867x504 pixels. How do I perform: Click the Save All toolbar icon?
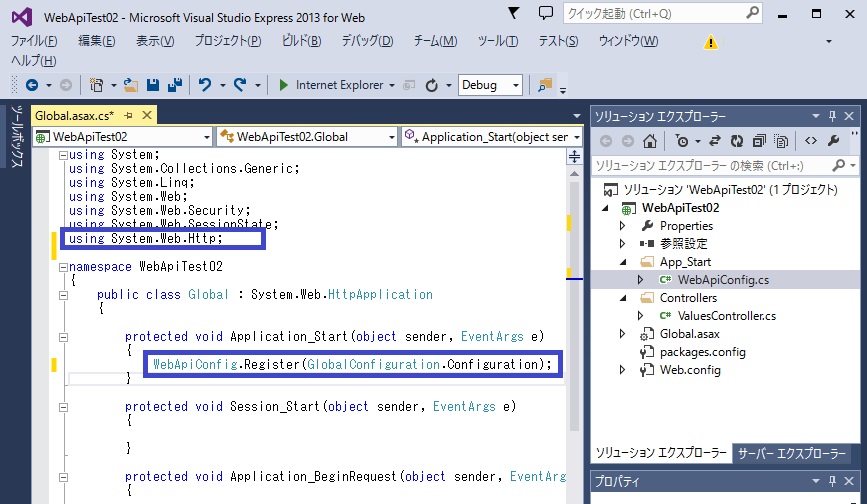[175, 85]
